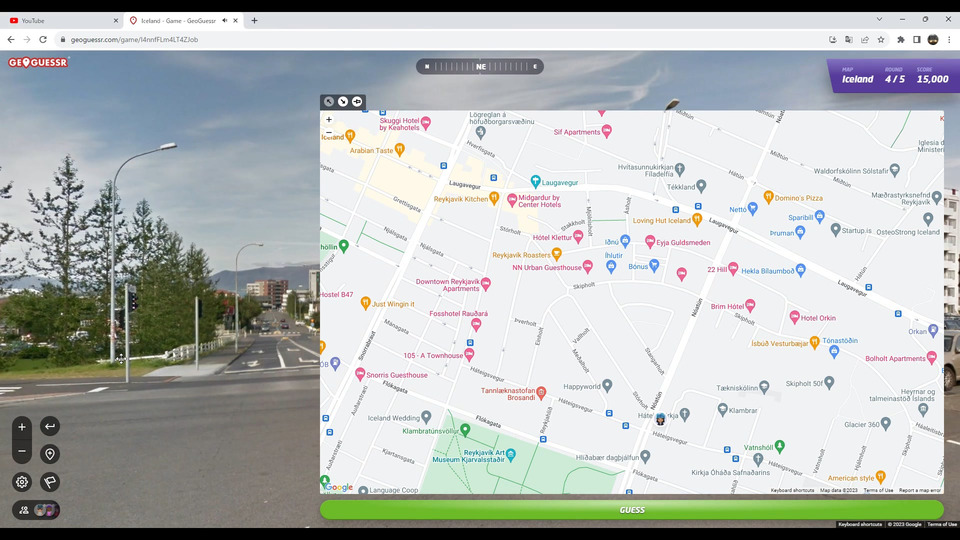Click Tannlæknastofan Brosandi marker
This screenshot has height=540, width=960.
541,392
